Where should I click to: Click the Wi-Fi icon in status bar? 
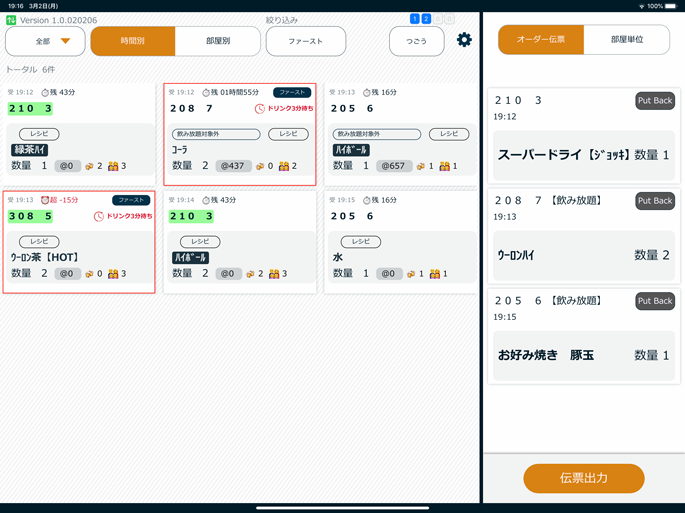point(641,6)
